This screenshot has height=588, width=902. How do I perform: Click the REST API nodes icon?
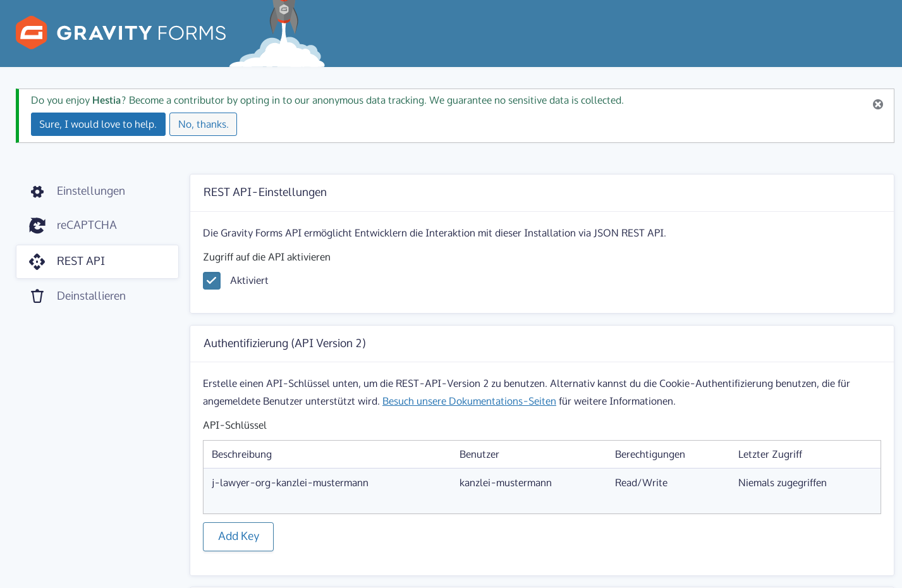(37, 262)
